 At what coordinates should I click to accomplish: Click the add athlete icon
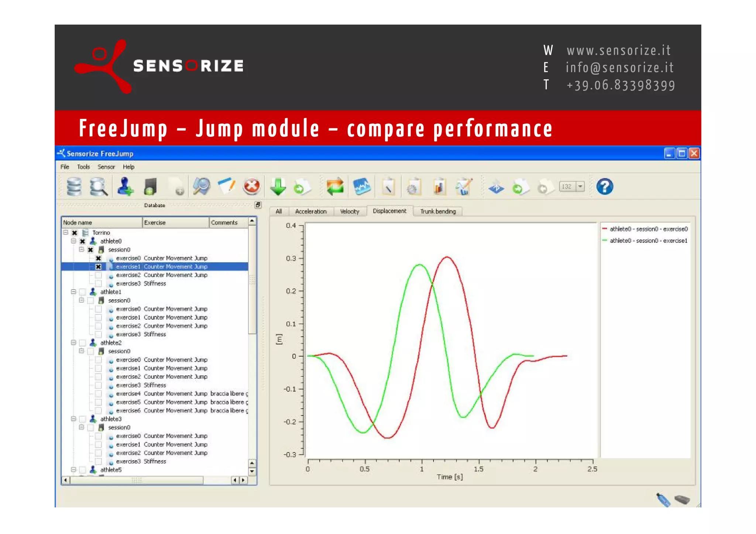(x=125, y=186)
